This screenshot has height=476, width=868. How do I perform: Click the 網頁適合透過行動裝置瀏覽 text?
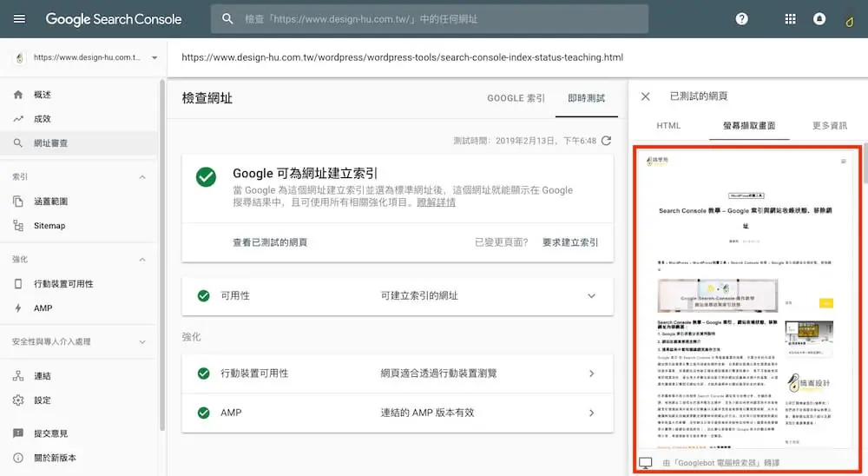pyautogui.click(x=438, y=374)
